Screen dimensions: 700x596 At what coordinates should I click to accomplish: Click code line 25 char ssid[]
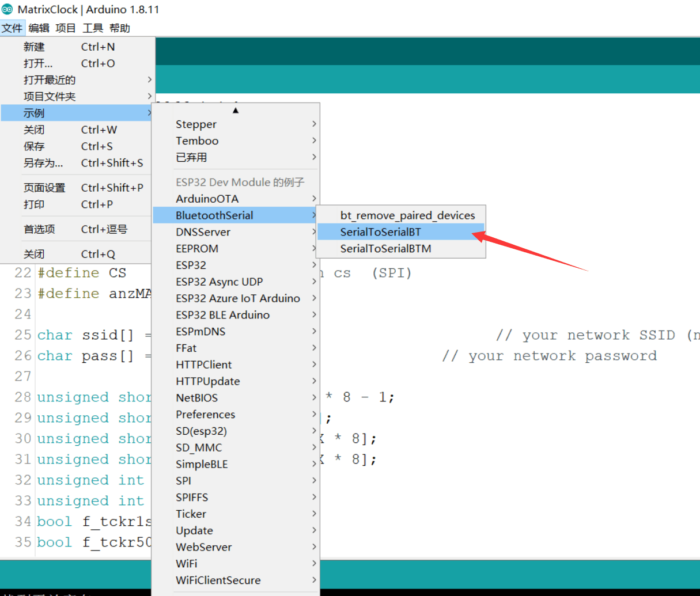[x=94, y=335]
